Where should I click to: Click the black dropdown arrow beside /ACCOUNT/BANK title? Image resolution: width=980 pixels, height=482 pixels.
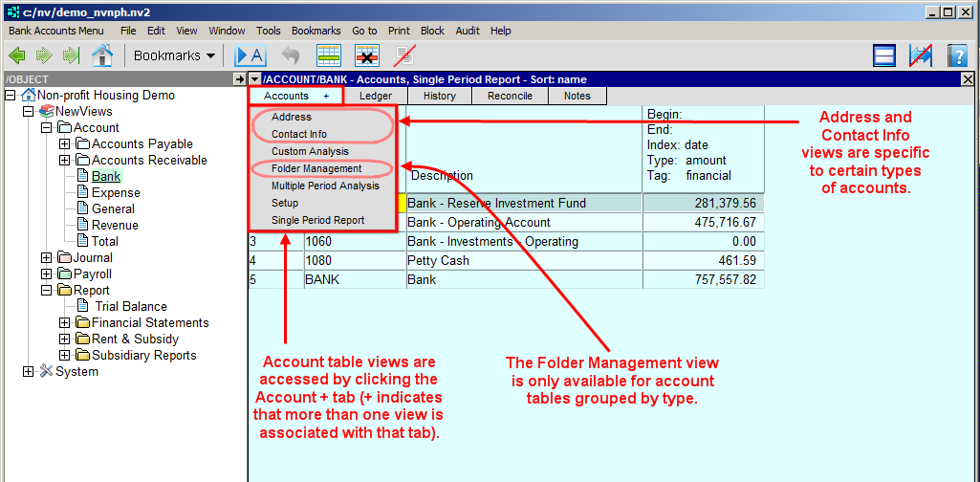255,79
